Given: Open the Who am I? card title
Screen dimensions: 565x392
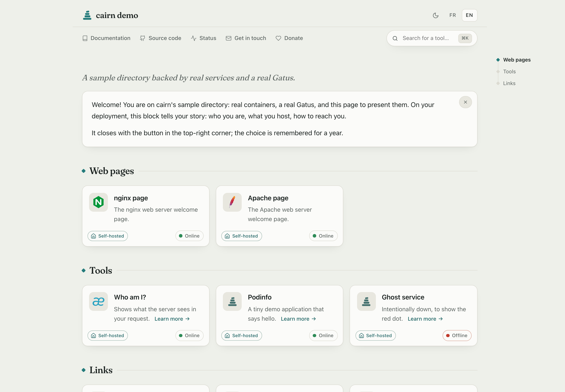Looking at the screenshot, I should (130, 297).
